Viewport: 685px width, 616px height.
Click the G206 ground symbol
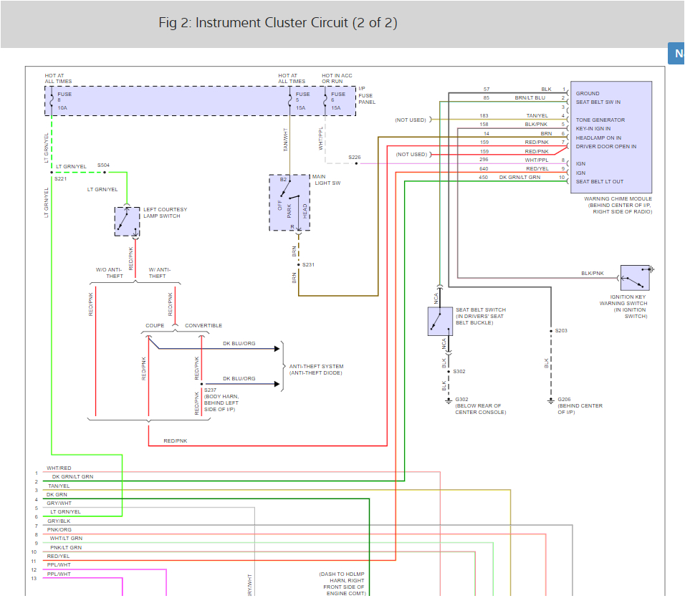click(x=551, y=399)
